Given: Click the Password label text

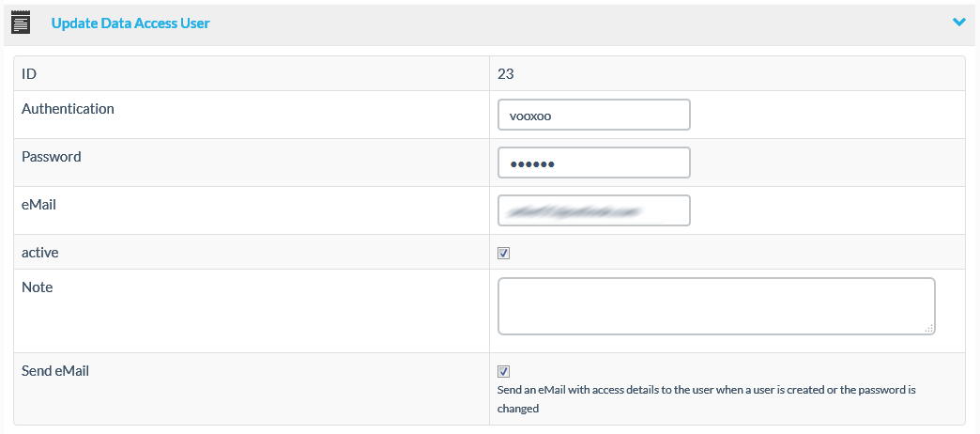Looking at the screenshot, I should point(52,157).
